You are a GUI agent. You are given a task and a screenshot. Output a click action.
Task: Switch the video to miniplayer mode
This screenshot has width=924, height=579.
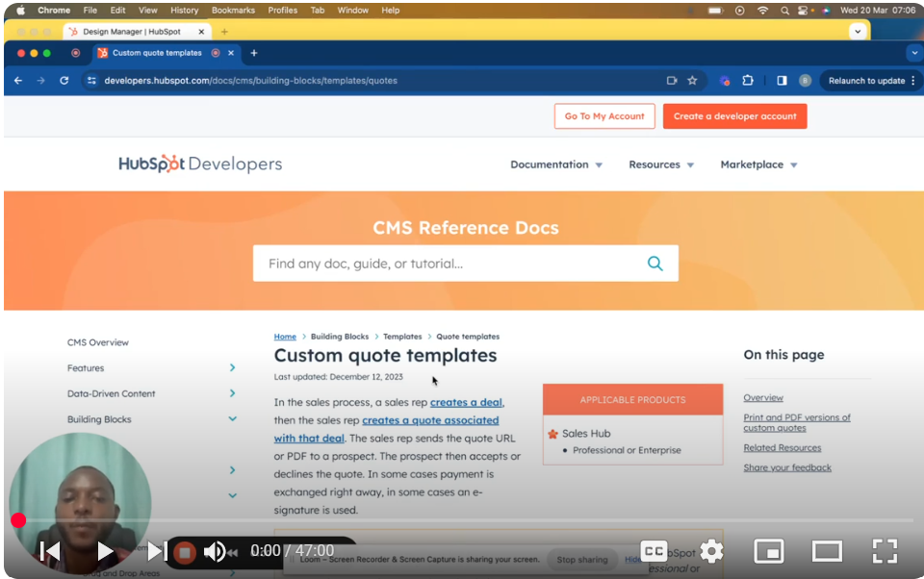click(x=769, y=551)
